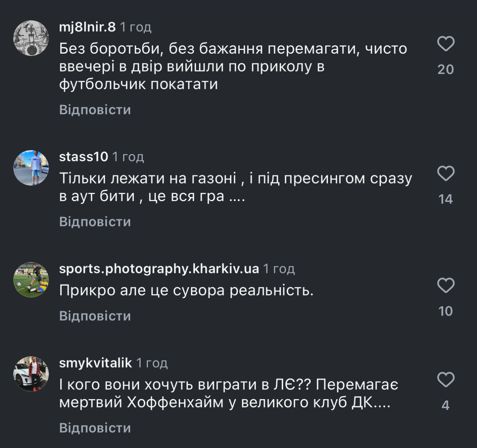Like sports.photography.kharkiv.ua's comment

pos(446,285)
